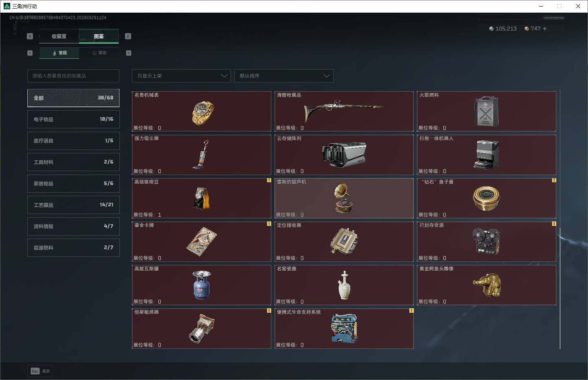The height and width of the screenshot is (380, 588).
Task: Focus the collectible search input field
Action: pyautogui.click(x=73, y=76)
